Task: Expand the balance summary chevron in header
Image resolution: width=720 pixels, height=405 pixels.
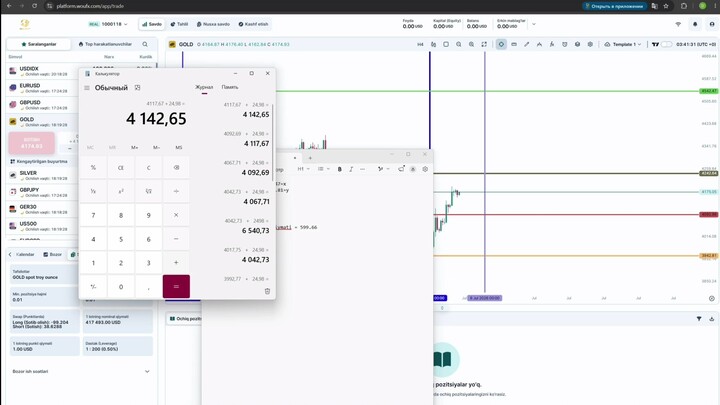Action: tap(534, 24)
